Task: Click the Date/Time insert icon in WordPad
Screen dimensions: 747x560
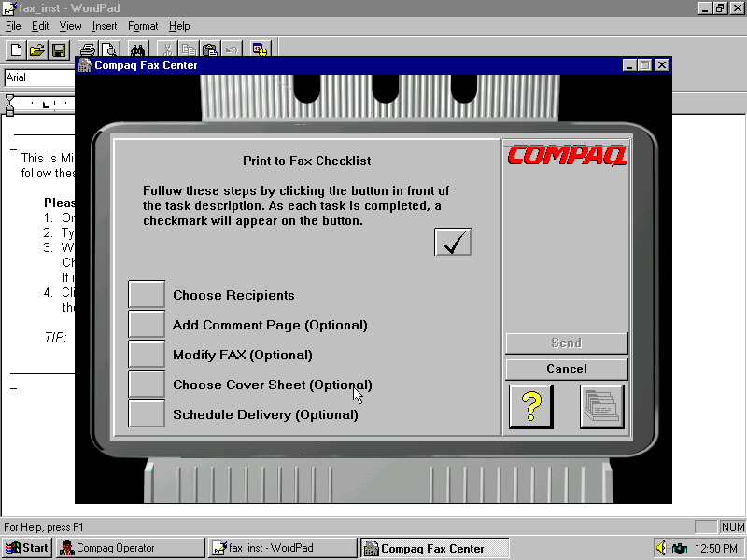Action: tap(261, 50)
